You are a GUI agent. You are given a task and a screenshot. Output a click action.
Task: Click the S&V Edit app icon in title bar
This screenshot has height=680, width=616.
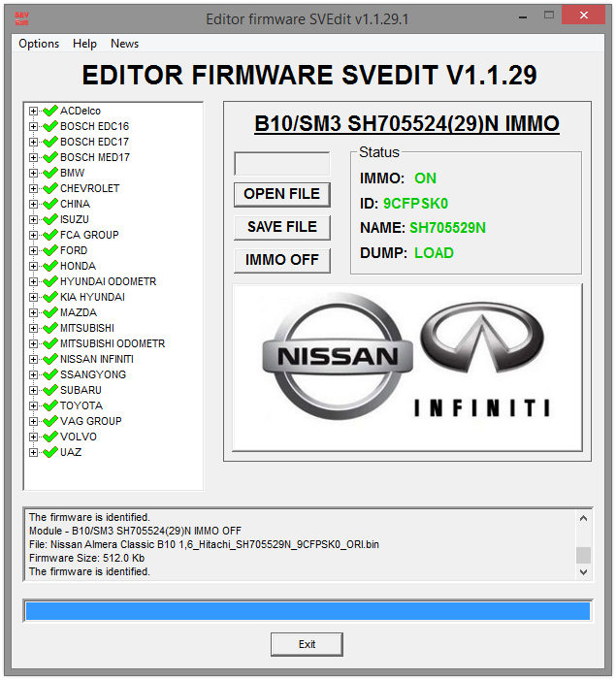coord(21,18)
